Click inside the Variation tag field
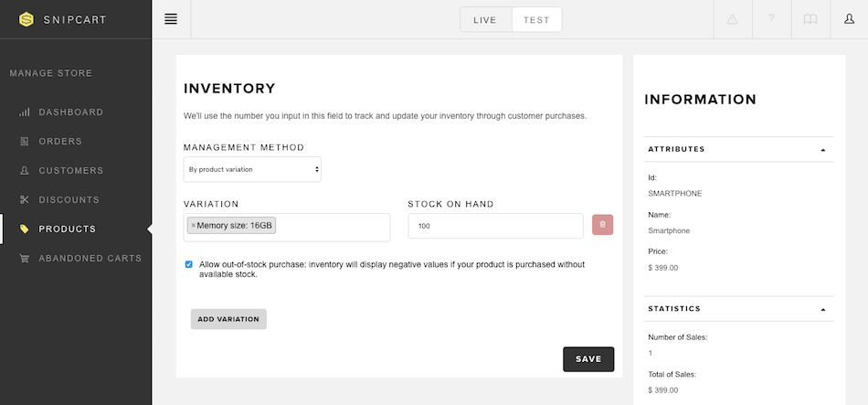868x405 pixels. 287,227
